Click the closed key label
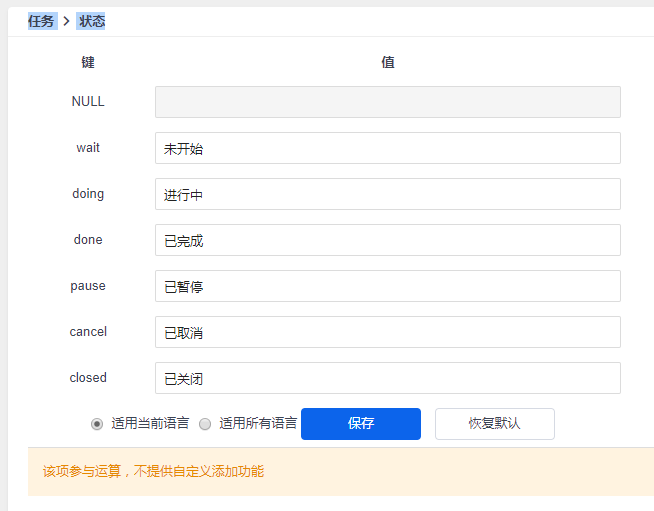 click(88, 378)
